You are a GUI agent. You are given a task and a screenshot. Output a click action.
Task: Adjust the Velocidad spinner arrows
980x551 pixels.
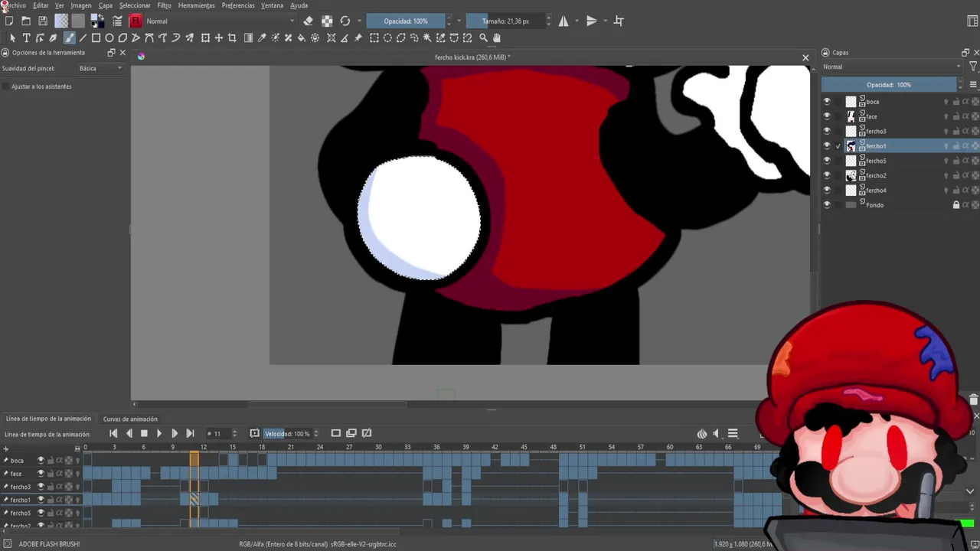tap(315, 434)
